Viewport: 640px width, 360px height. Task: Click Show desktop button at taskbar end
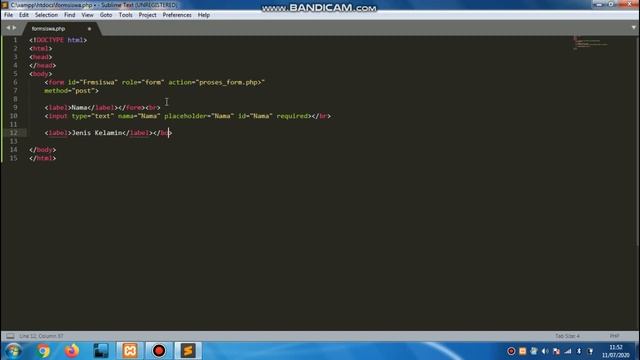(637, 351)
